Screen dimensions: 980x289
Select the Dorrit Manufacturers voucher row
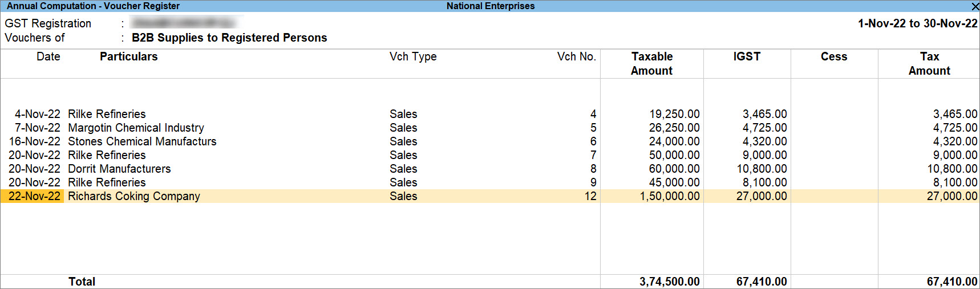[x=490, y=169]
